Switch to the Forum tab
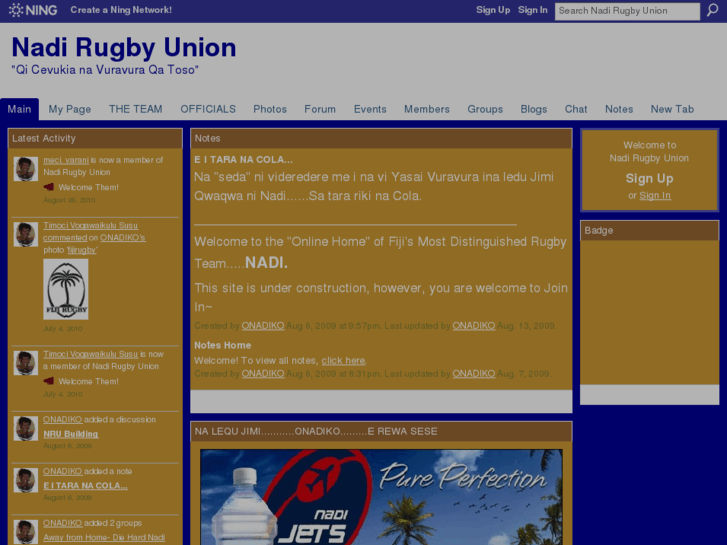 pyautogui.click(x=320, y=109)
